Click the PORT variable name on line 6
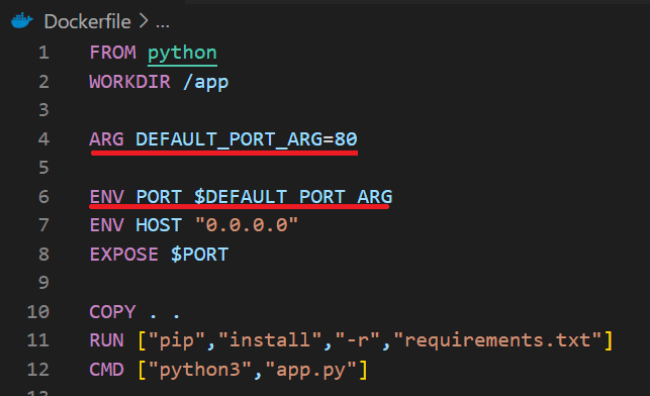 [159, 197]
